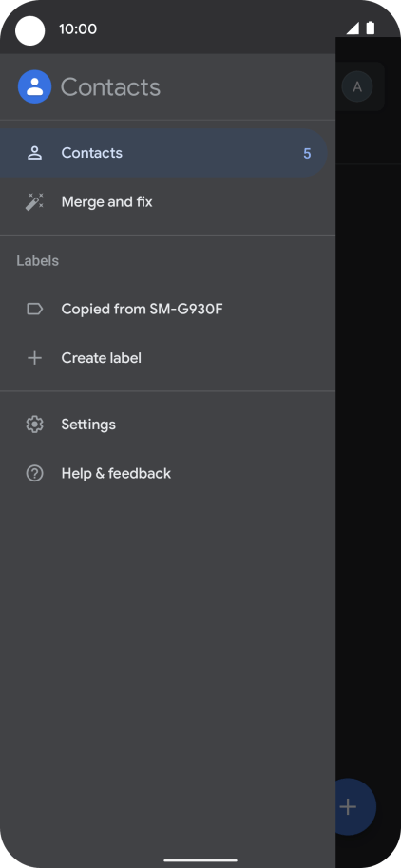Click the label tag icon
The height and width of the screenshot is (868, 401).
[x=34, y=309]
